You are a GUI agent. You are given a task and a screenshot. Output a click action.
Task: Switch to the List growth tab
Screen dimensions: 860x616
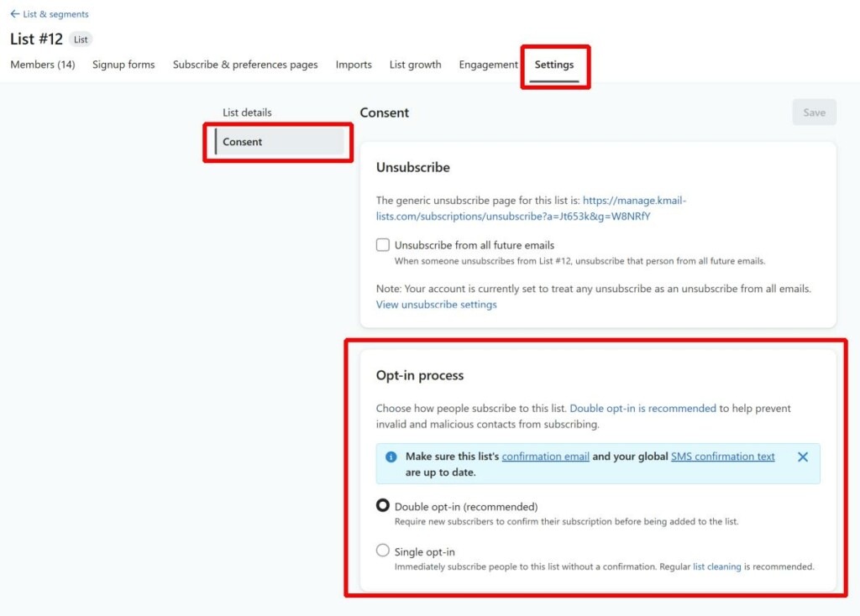[x=415, y=64]
